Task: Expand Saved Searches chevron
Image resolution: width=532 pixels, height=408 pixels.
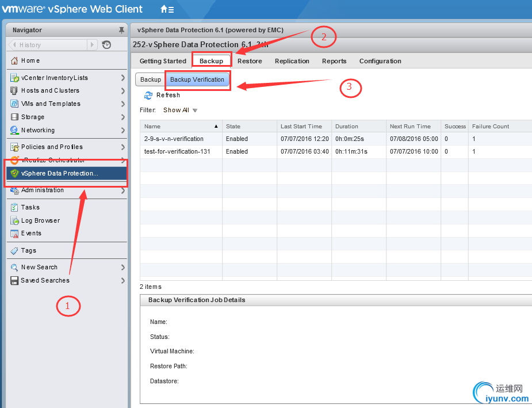Action: pyautogui.click(x=123, y=281)
